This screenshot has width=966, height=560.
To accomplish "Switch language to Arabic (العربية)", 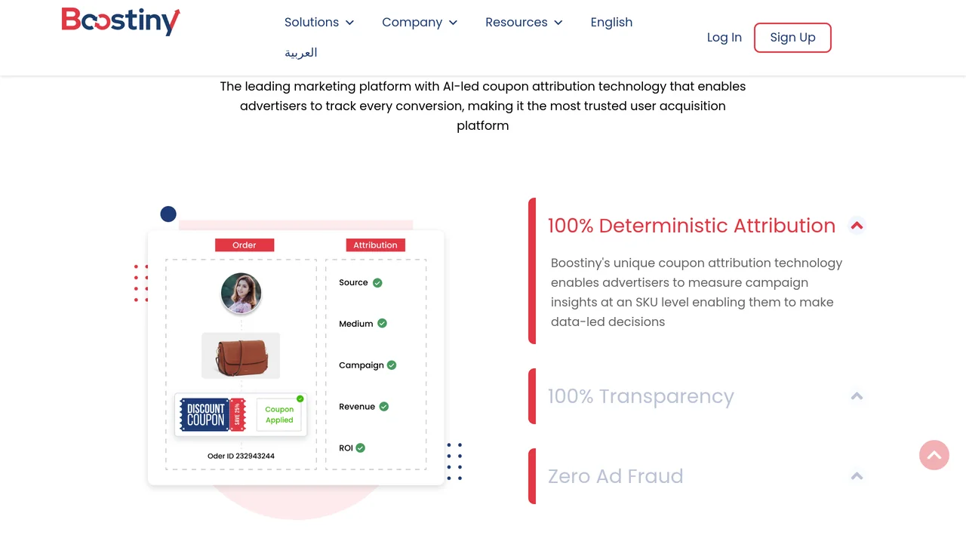I will (300, 53).
